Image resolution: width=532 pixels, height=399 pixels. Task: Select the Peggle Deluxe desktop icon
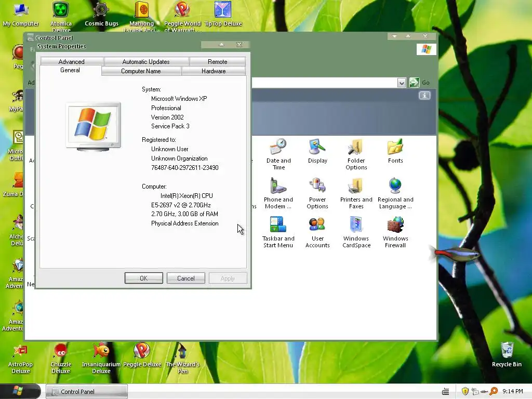click(142, 355)
